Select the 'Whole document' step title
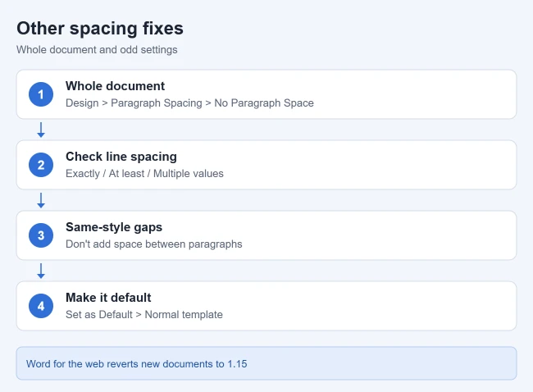 [116, 86]
